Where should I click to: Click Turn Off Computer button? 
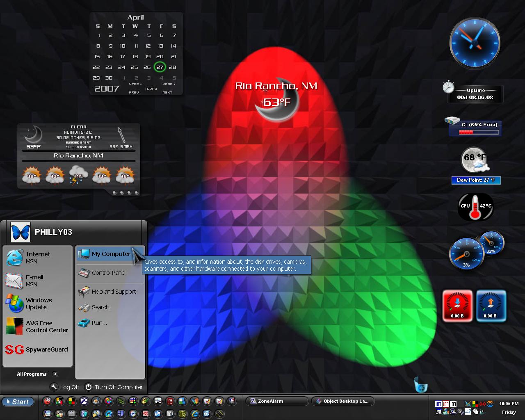tap(114, 387)
